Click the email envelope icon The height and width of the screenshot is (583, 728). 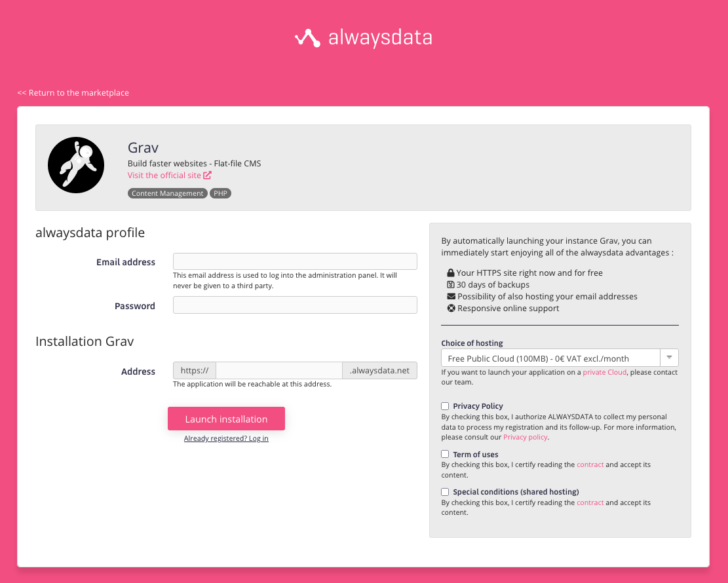[x=451, y=296]
